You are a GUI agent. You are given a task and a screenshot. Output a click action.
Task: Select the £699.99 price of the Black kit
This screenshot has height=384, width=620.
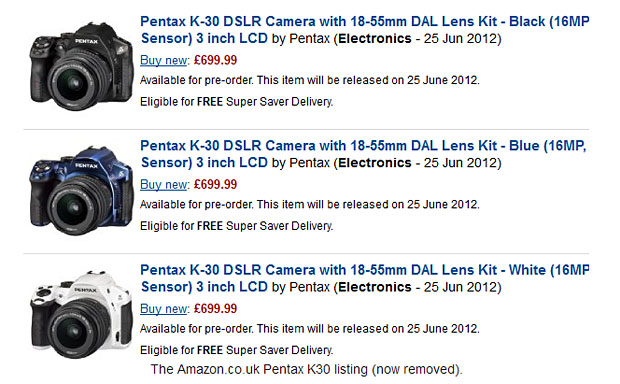[215, 60]
